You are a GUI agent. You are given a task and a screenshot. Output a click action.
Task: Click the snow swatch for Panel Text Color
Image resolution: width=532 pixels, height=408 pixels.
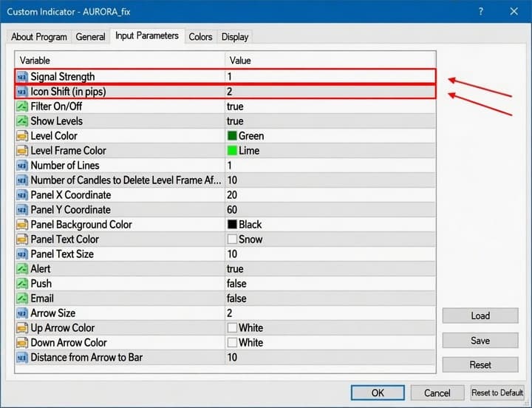pos(232,239)
